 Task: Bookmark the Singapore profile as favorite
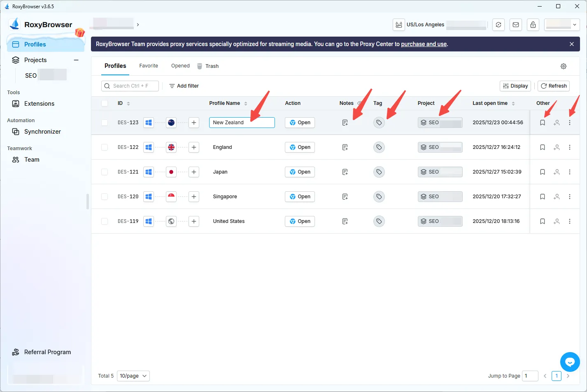coord(542,197)
